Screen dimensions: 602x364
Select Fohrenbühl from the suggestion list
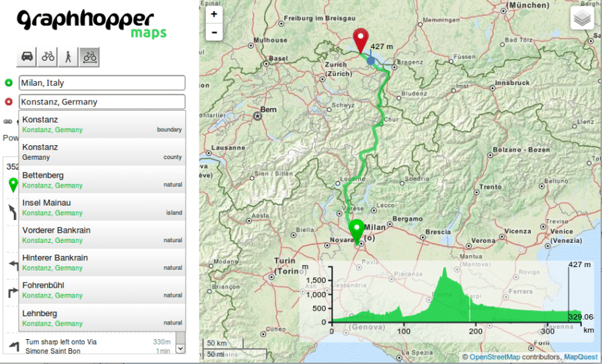[102, 289]
